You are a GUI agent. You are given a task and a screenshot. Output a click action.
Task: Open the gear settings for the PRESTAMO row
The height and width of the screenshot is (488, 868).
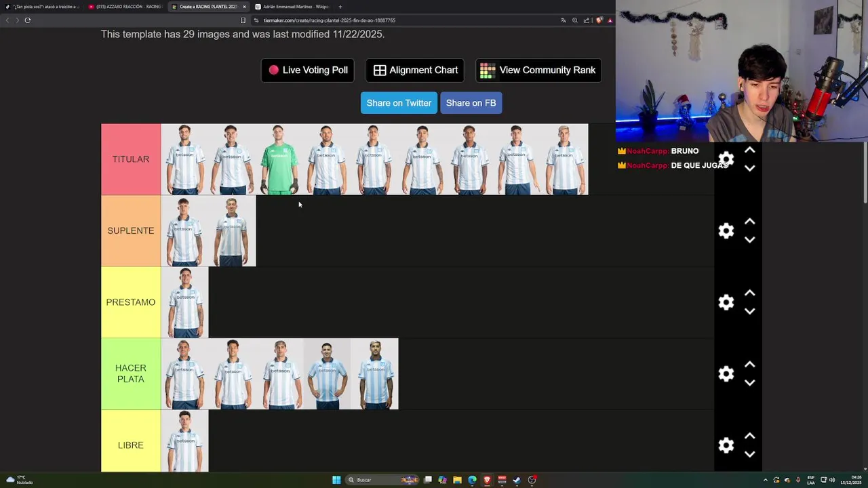tap(726, 302)
